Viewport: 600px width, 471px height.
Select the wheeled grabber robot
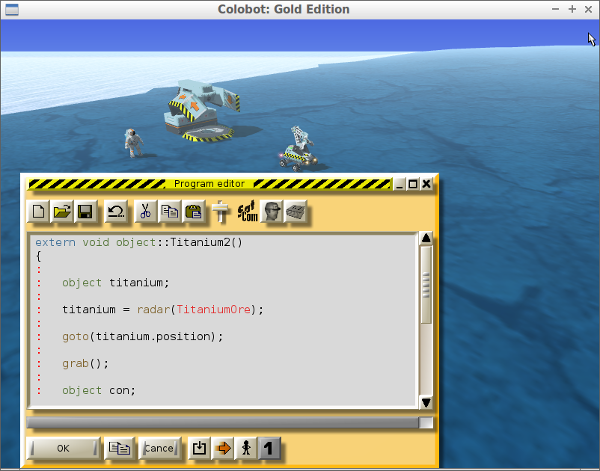point(299,149)
